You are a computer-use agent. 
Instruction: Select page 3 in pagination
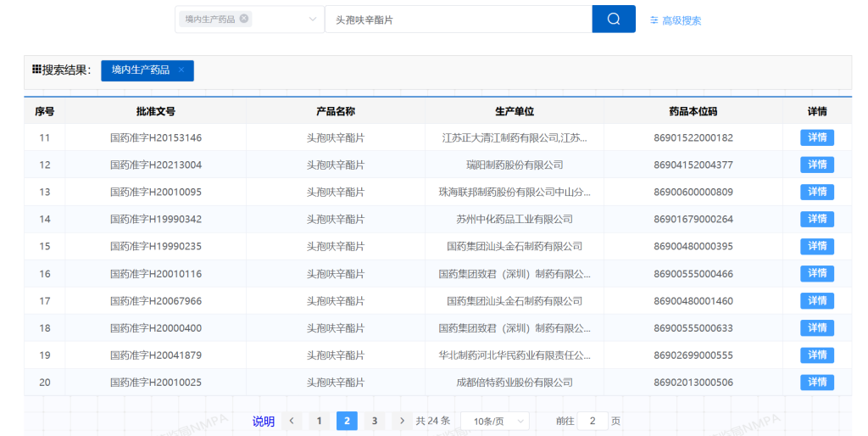(x=374, y=421)
